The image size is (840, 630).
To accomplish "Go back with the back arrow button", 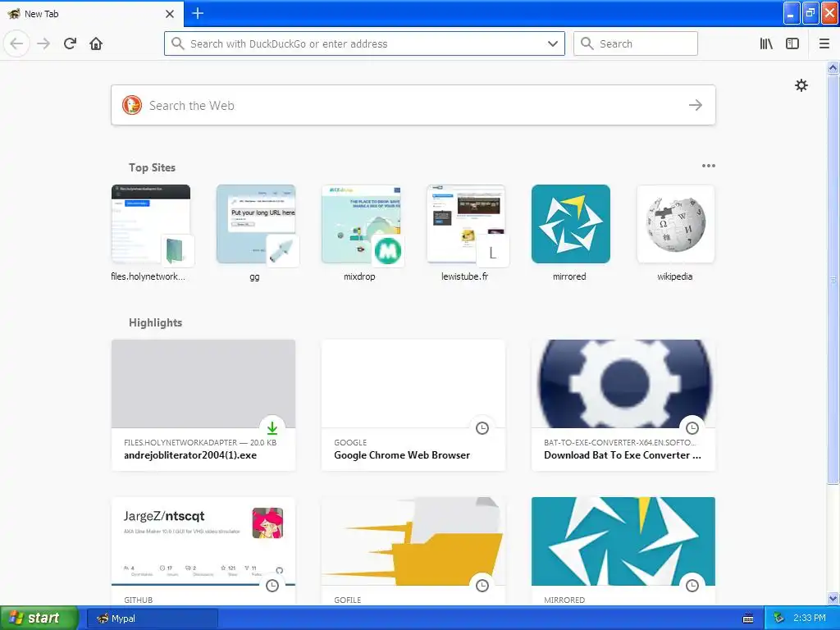I will [x=16, y=43].
